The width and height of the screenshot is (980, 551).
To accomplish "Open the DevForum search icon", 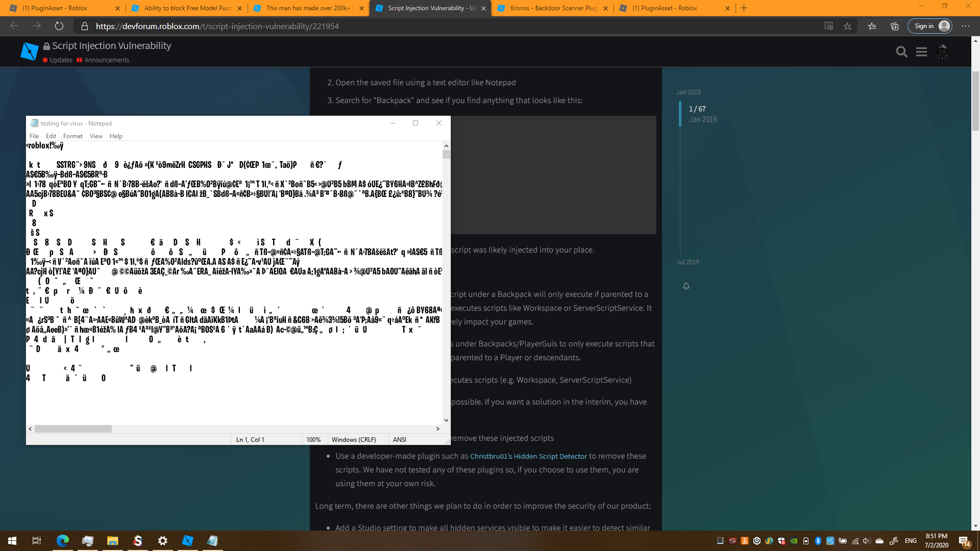I will (x=902, y=52).
